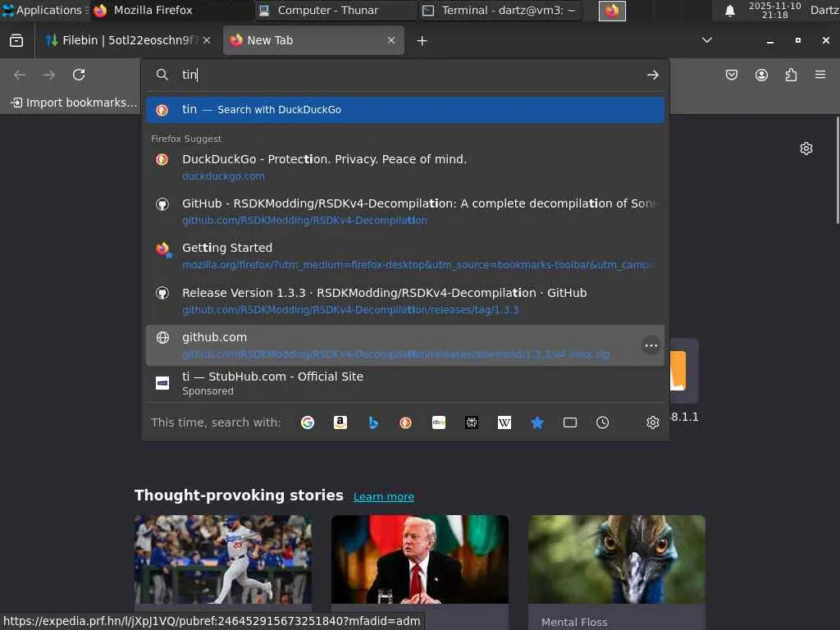
Task: Open the Mental Floss bird story thumbnail
Action: (617, 559)
